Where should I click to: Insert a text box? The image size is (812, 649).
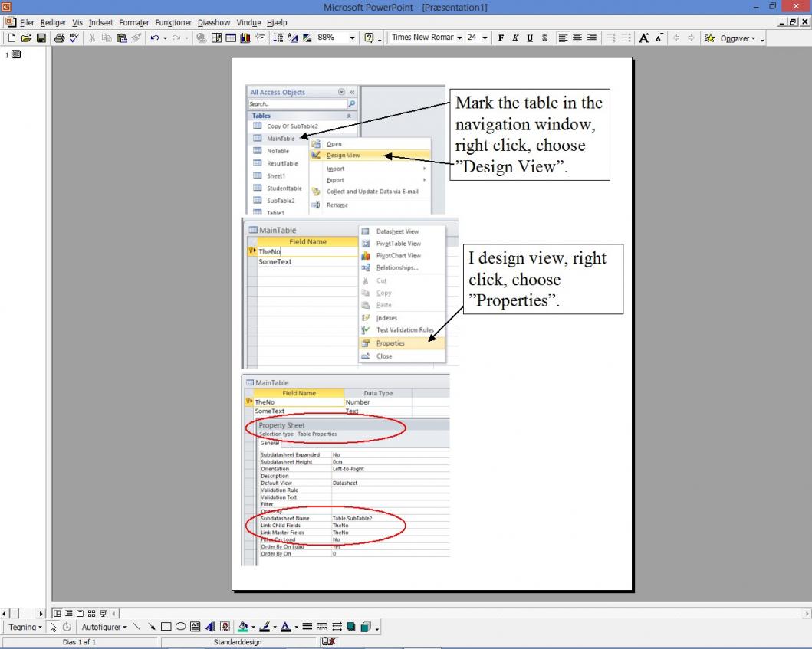(x=195, y=627)
